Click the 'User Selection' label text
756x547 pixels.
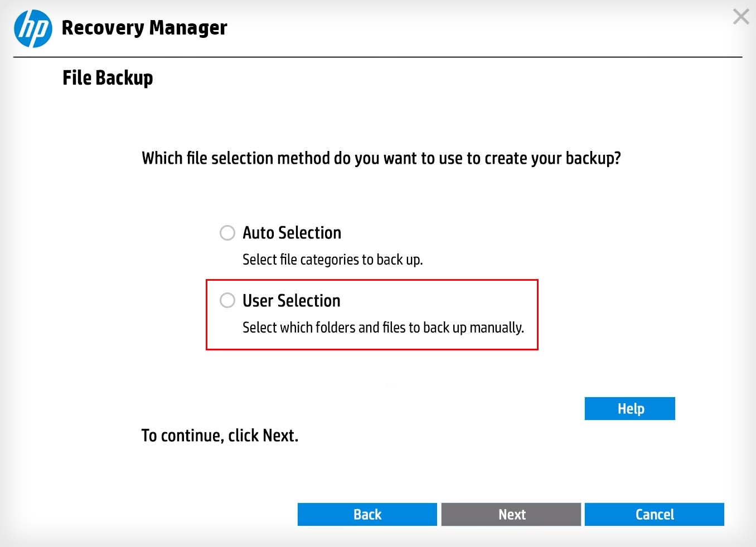coord(291,301)
